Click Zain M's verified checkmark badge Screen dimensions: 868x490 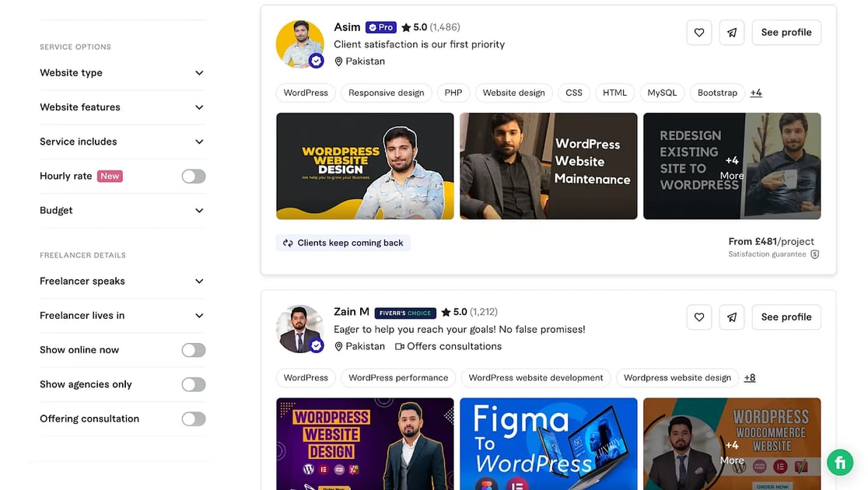click(x=316, y=345)
